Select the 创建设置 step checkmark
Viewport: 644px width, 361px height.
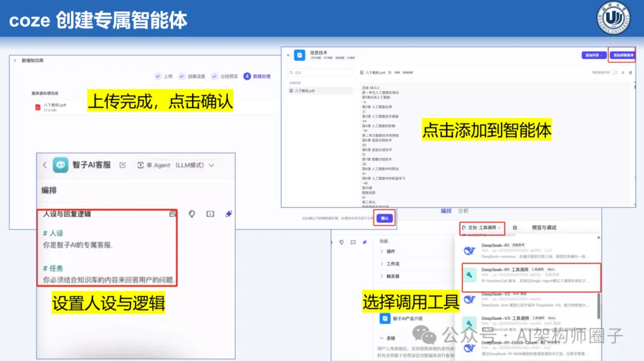181,76
